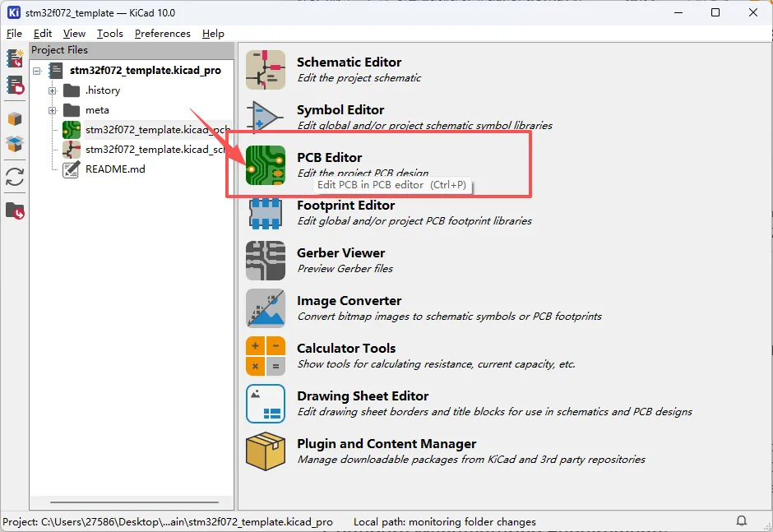Click the Open Project toolbar icon
Image resolution: width=773 pixels, height=532 pixels.
point(15,86)
